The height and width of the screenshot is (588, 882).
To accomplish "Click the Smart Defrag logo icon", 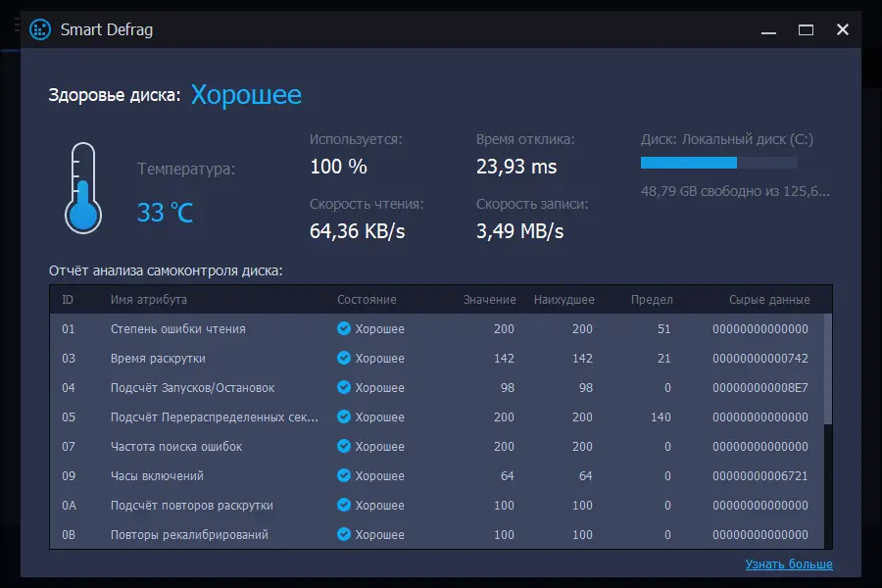I will point(40,29).
